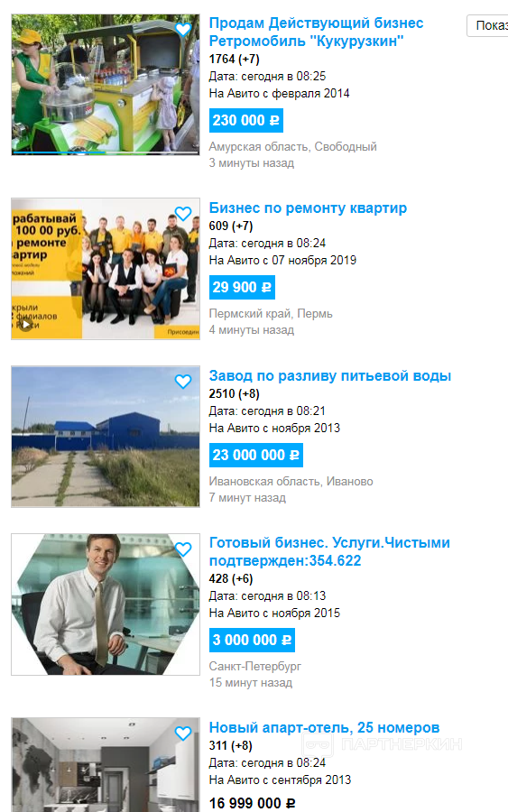Open 'Готовый бизнес. Услуги' listing title
Screen dimensions: 508x812
(x=329, y=551)
